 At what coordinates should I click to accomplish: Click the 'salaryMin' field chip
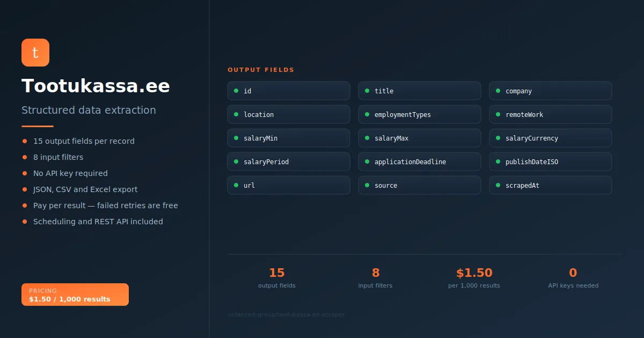pos(289,138)
